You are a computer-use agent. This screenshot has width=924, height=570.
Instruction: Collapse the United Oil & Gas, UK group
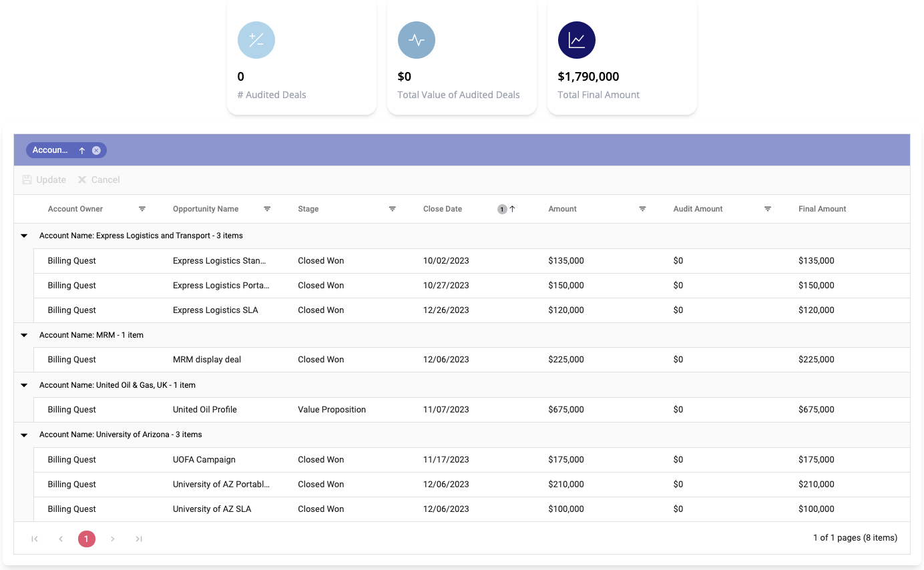pyautogui.click(x=24, y=385)
